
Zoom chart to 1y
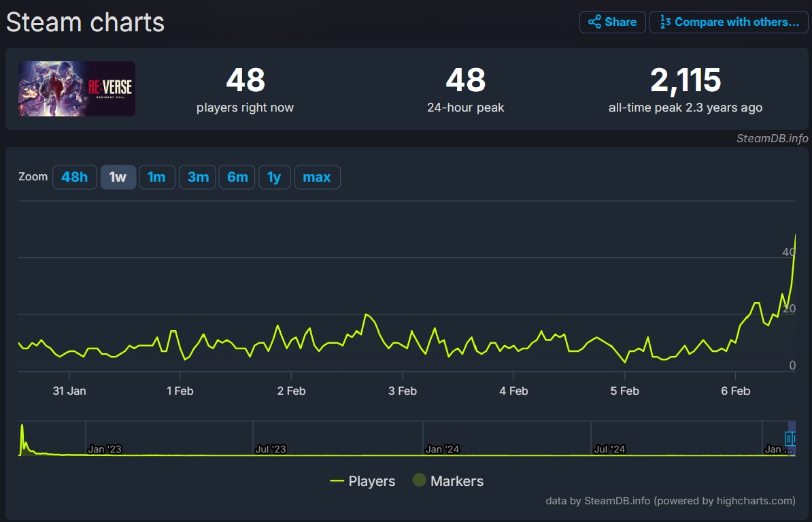click(x=275, y=177)
